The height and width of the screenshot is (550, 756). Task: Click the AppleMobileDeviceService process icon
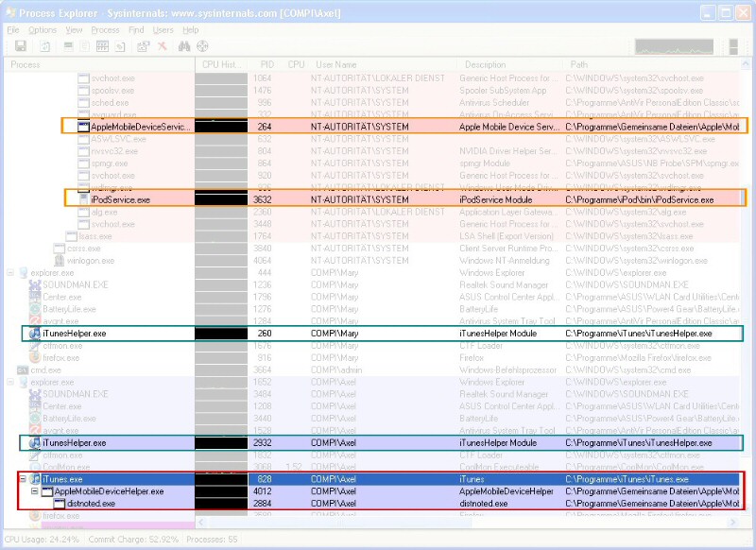click(84, 127)
